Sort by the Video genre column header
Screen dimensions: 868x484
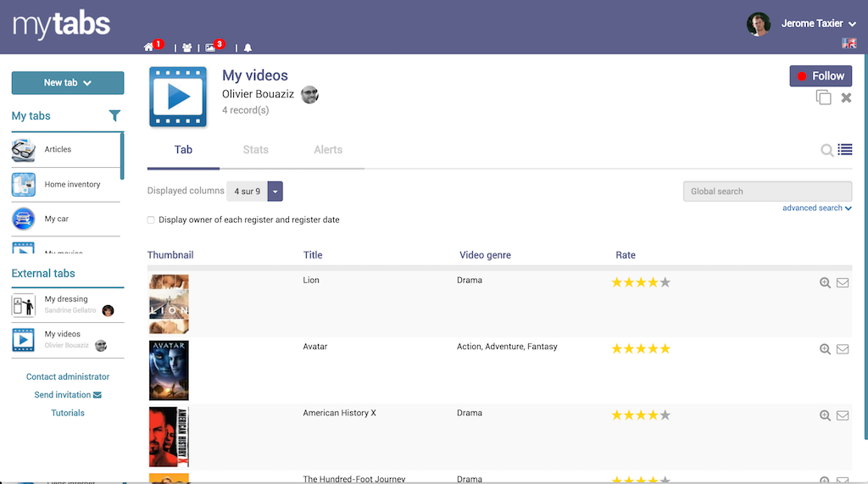[x=485, y=255]
